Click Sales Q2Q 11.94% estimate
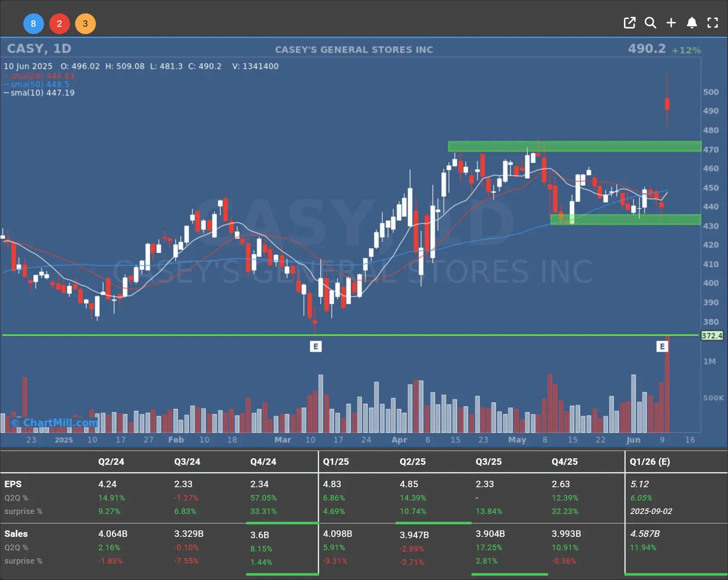The image size is (728, 580). 643,548
